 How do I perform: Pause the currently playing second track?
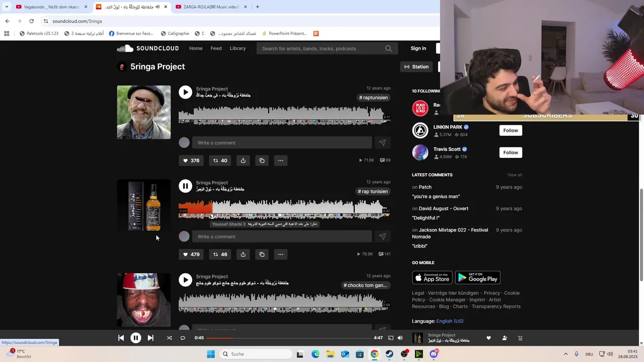click(x=185, y=186)
